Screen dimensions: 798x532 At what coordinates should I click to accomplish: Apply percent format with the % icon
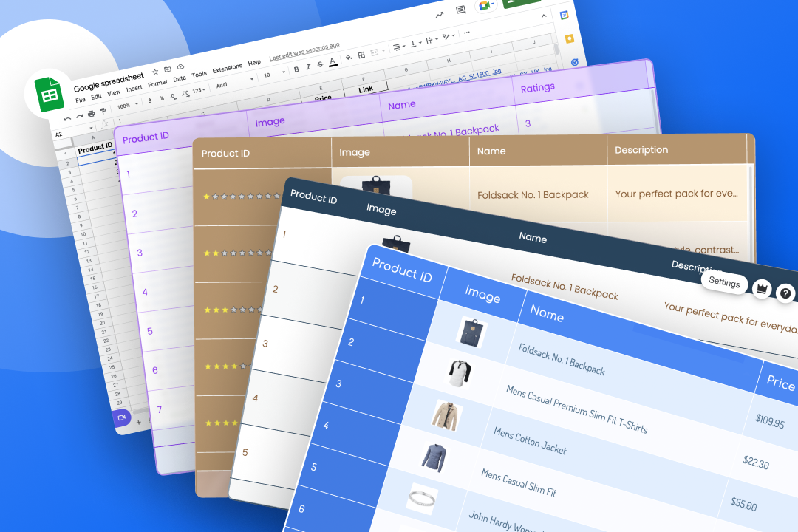tap(162, 98)
